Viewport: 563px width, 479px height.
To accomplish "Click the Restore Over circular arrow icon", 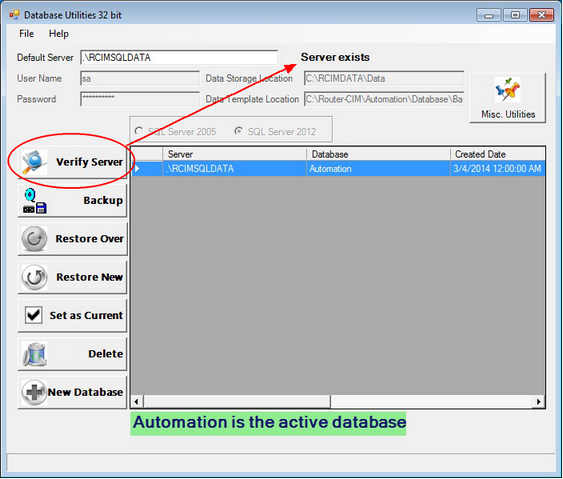I will click(x=34, y=239).
